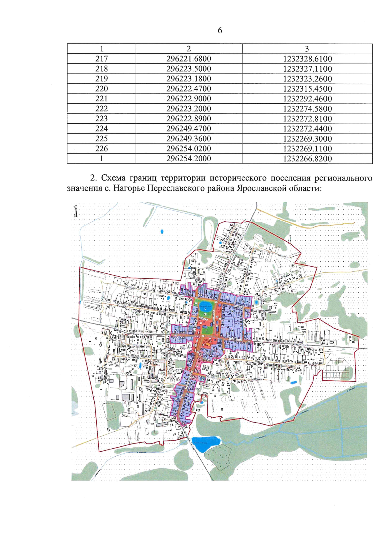The image size is (392, 555).
Task: Click the cell containing 296223.5000
Action: [x=189, y=69]
